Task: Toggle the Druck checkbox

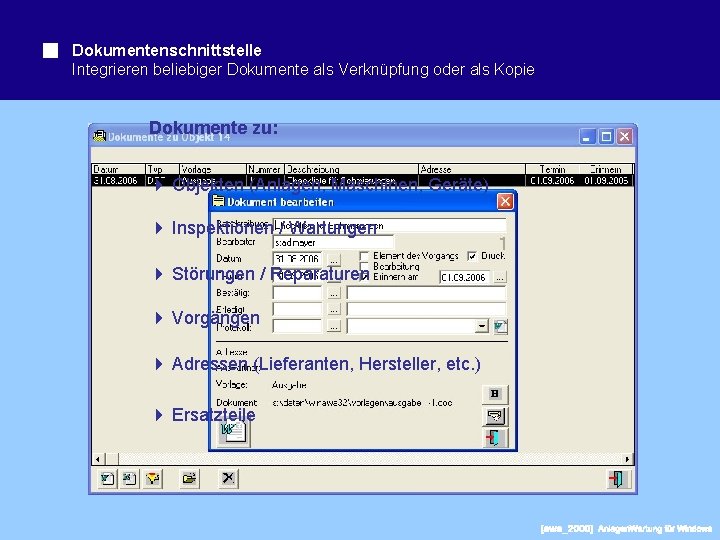Action: 472,256
